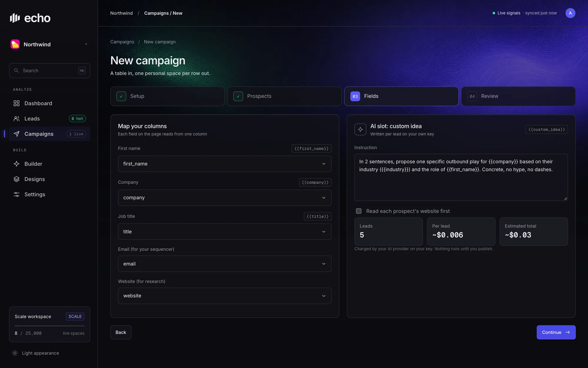Click the Dashboard grid icon
This screenshot has width=588, height=368.
(16, 103)
